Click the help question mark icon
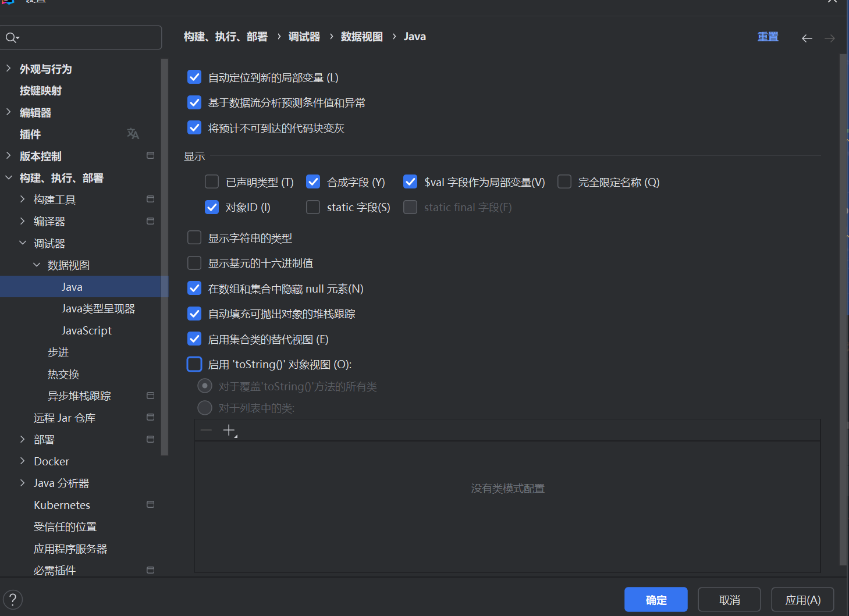Viewport: 849px width, 616px height. [13, 600]
